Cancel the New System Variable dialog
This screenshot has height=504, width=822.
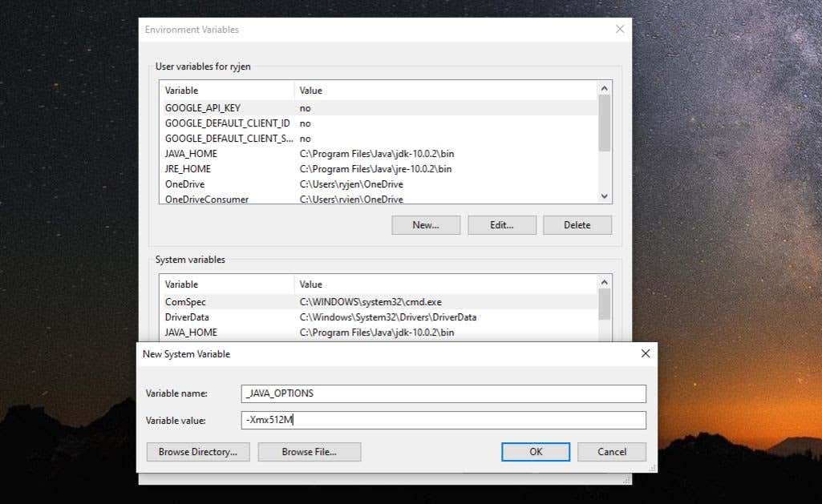(x=612, y=452)
